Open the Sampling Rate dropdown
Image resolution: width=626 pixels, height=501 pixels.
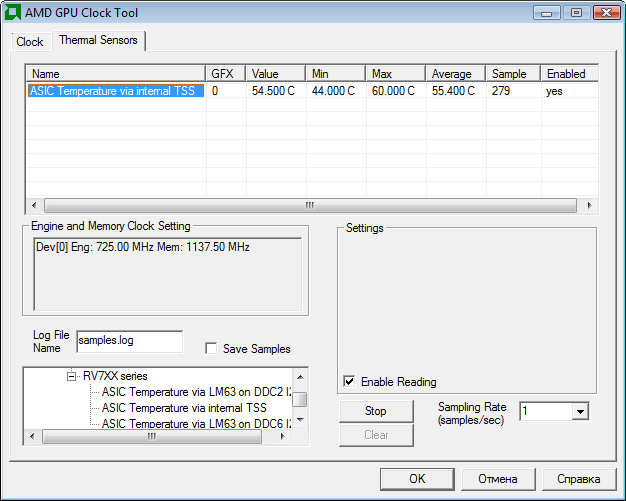[x=580, y=411]
